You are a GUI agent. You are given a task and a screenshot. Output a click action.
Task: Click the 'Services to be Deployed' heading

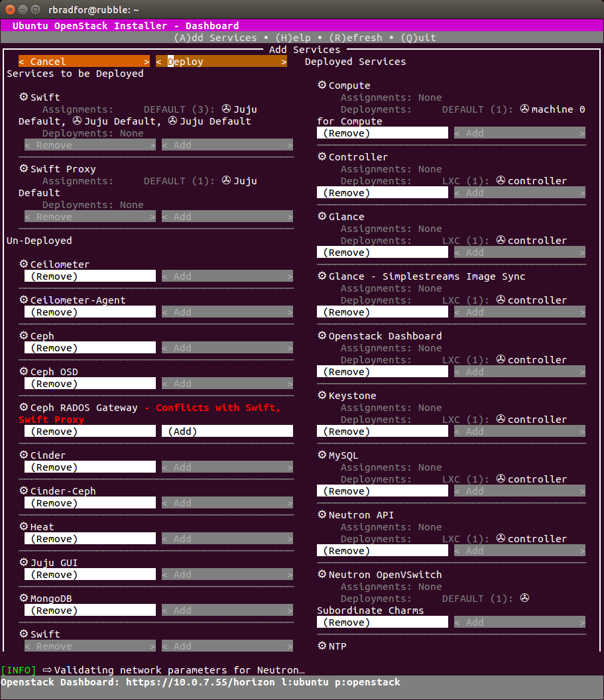[x=75, y=73]
